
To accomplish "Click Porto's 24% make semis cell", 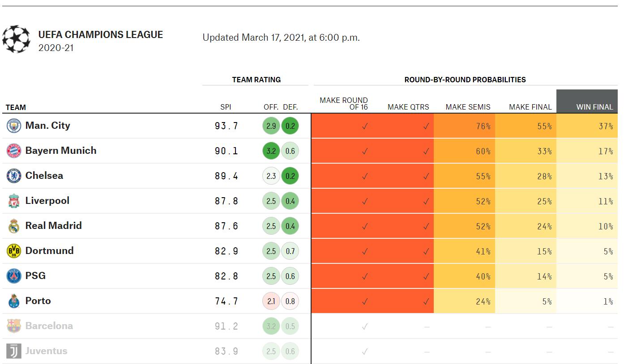I will [x=464, y=301].
